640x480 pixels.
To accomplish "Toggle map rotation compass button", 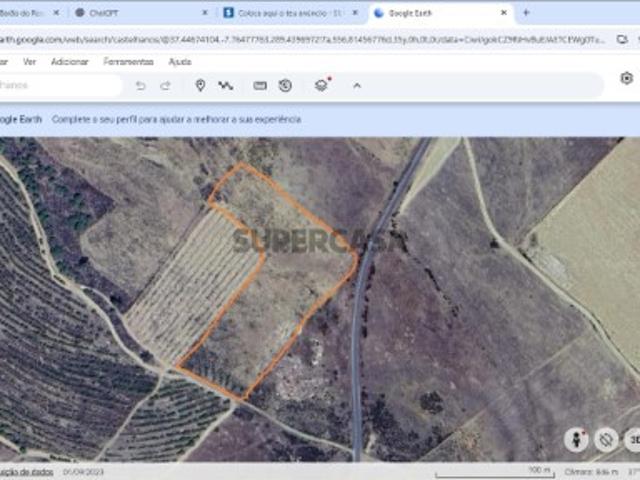I will (606, 440).
